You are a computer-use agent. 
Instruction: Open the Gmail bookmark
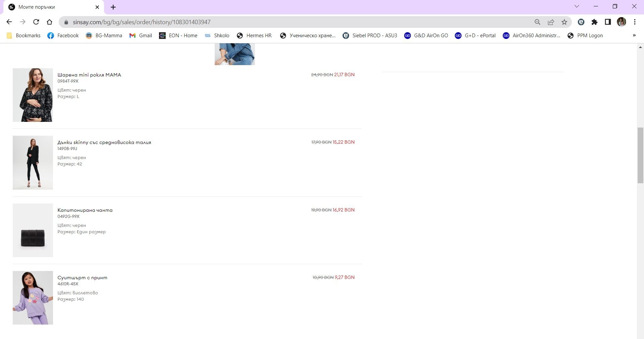coord(141,35)
